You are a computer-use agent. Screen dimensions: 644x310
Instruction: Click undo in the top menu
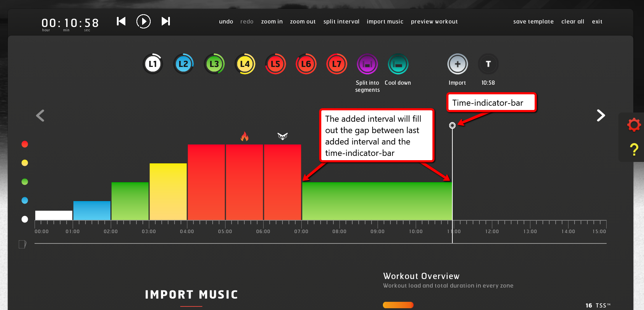226,22
